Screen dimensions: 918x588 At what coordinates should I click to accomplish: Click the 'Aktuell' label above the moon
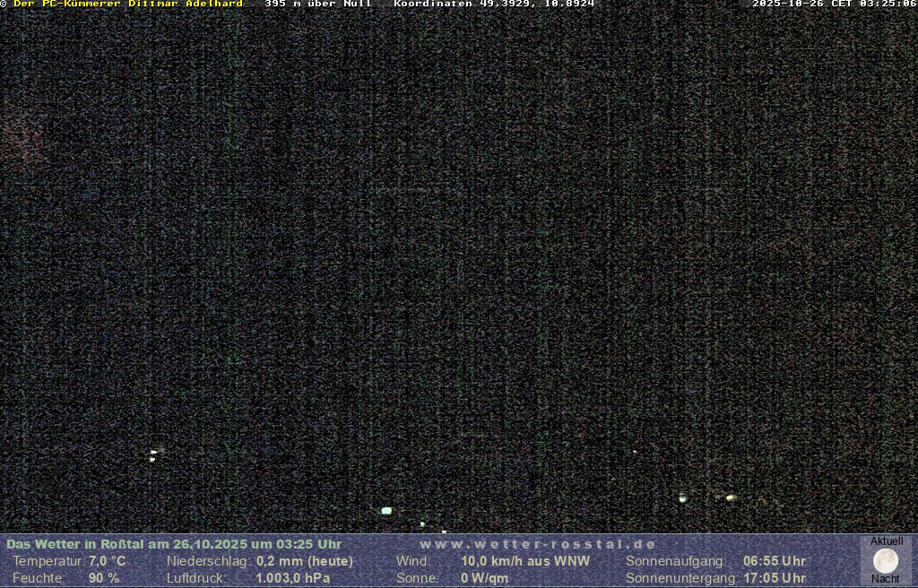click(887, 541)
